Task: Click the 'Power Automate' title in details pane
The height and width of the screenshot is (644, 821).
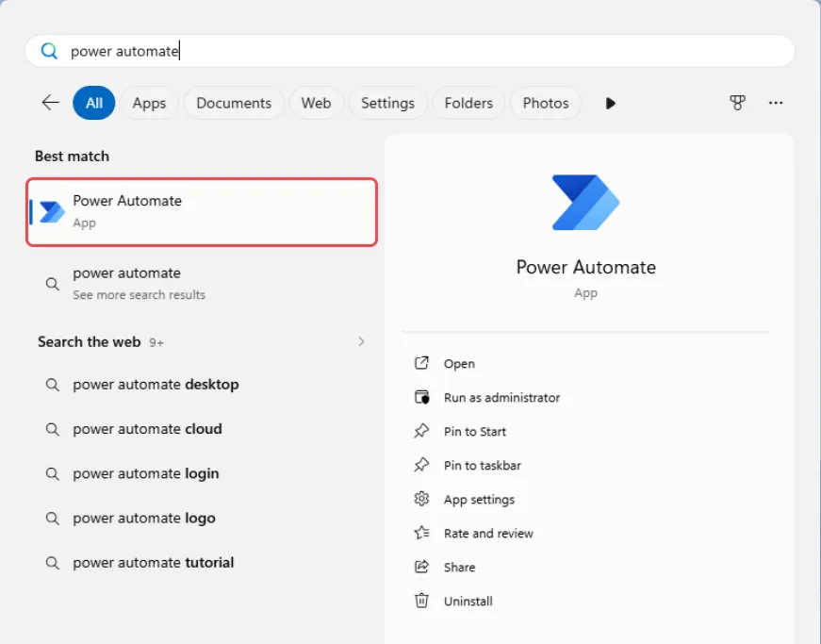Action: pos(585,267)
